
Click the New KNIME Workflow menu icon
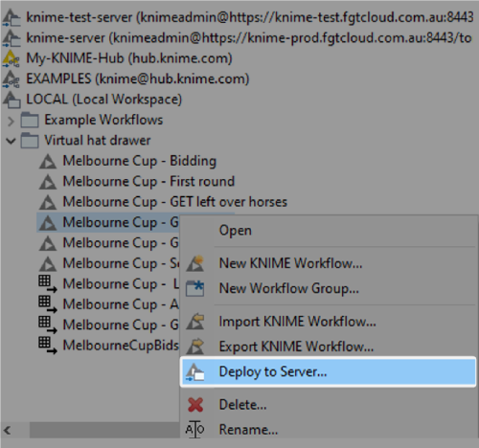pos(195,263)
